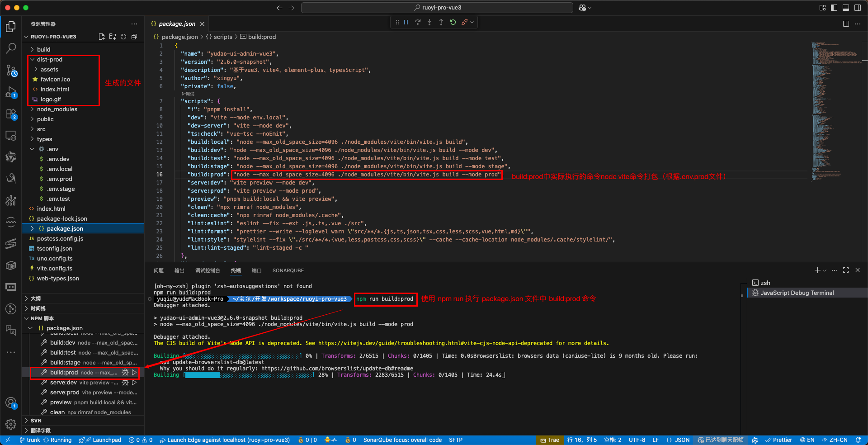The width and height of the screenshot is (868, 445).
Task: Expand the assets folder
Action: [x=36, y=69]
